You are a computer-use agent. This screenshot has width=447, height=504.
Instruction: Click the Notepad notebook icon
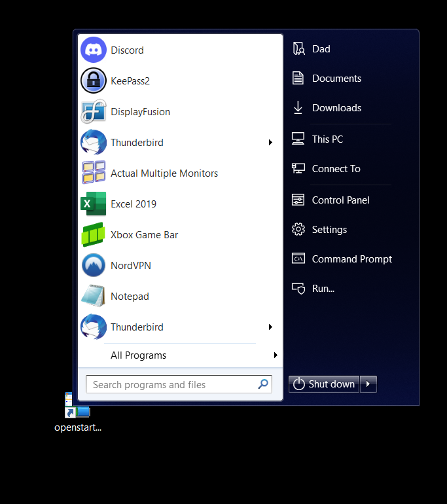point(93,296)
